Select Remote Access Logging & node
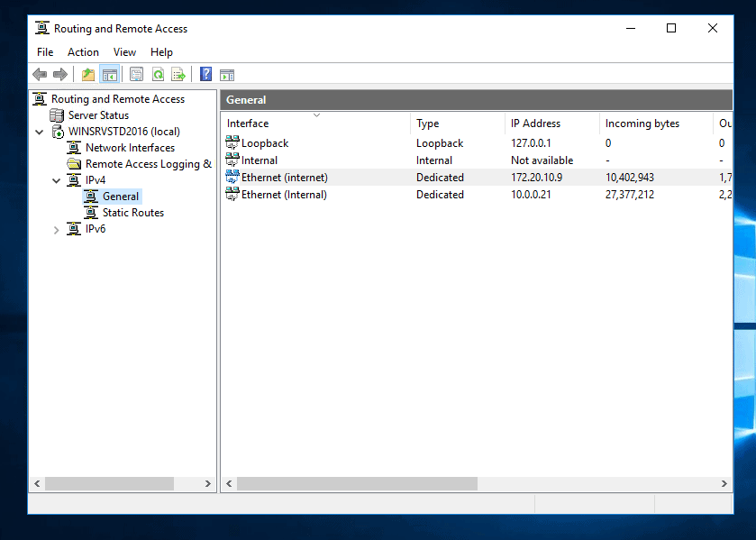 [149, 164]
